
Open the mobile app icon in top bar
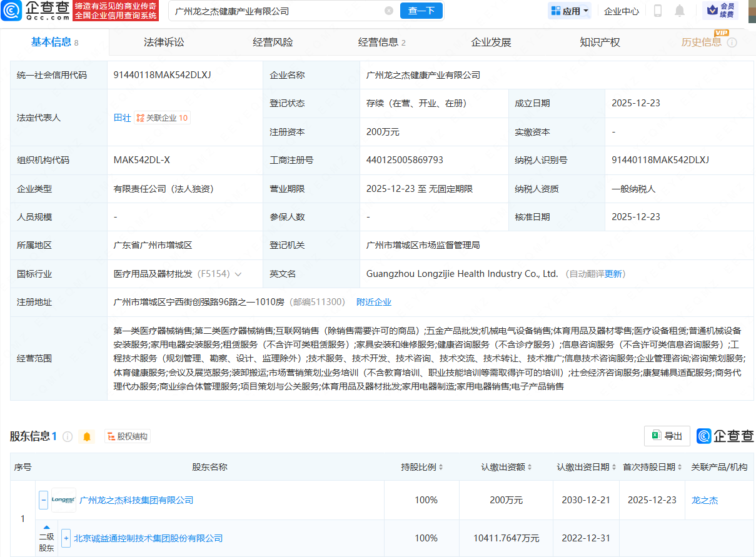tap(658, 11)
